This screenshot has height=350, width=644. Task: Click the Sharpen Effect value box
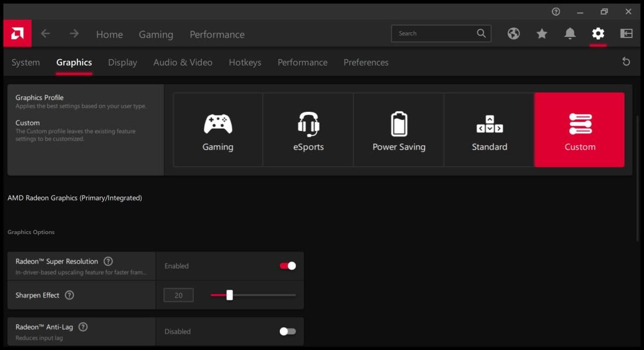[x=178, y=295]
